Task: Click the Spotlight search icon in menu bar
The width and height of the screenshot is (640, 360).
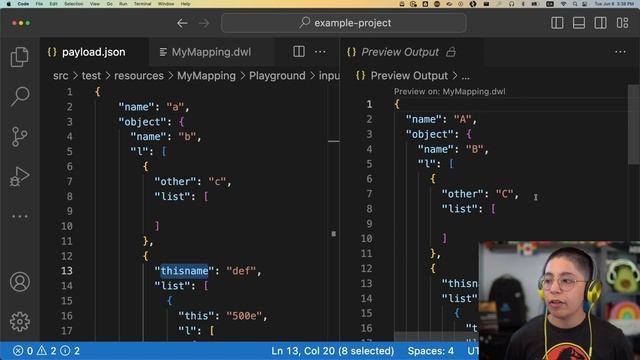Action: [575, 4]
